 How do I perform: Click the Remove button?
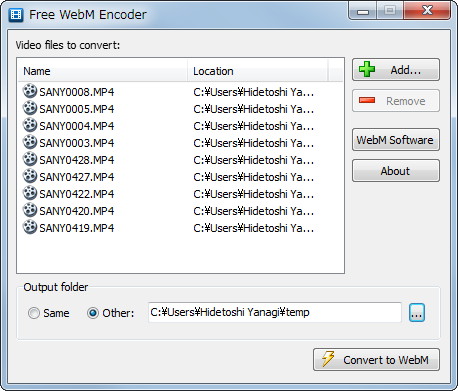click(396, 101)
